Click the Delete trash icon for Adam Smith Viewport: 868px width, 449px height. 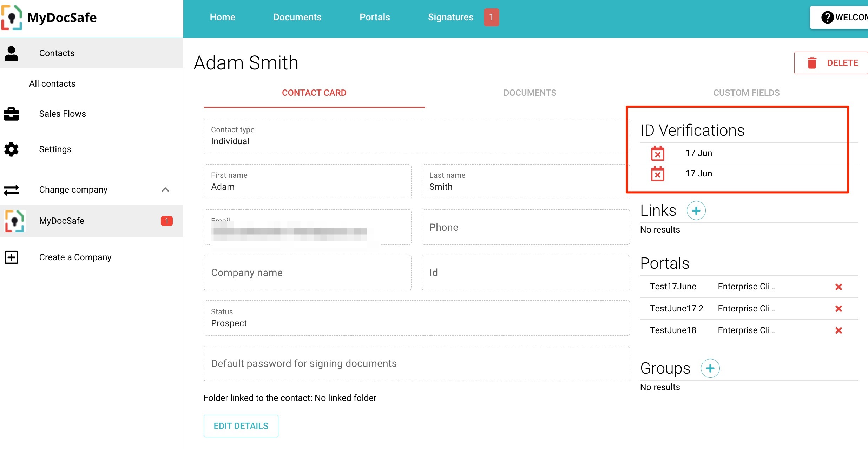[812, 62]
